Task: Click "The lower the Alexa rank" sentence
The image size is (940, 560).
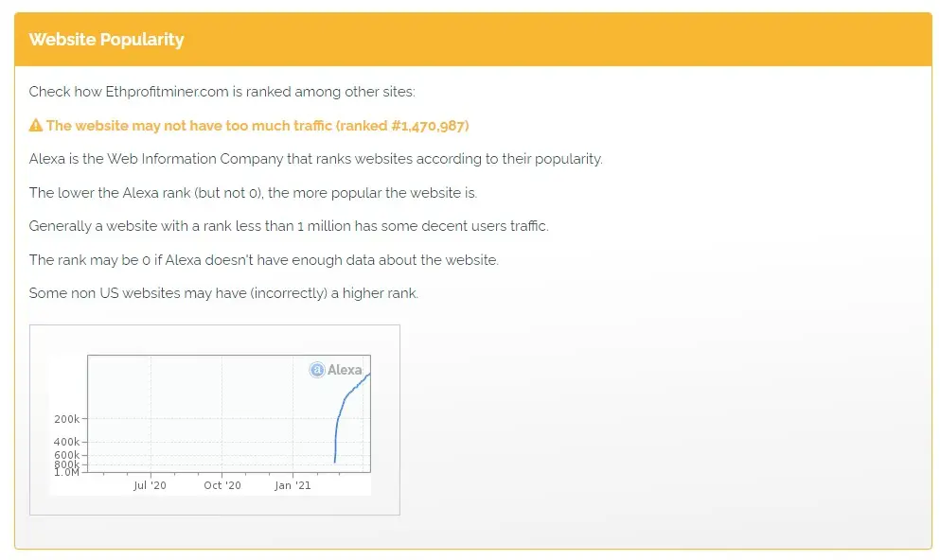Action: click(x=253, y=193)
